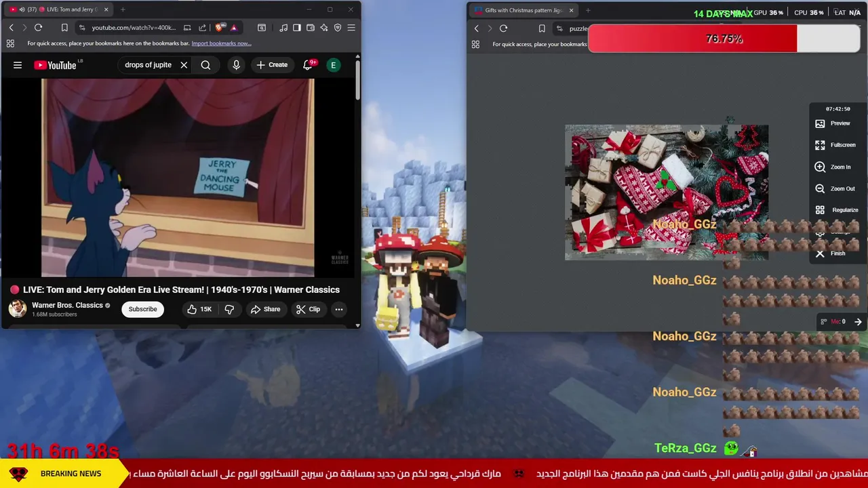Open Brave Rewards triangle icon

(x=233, y=28)
